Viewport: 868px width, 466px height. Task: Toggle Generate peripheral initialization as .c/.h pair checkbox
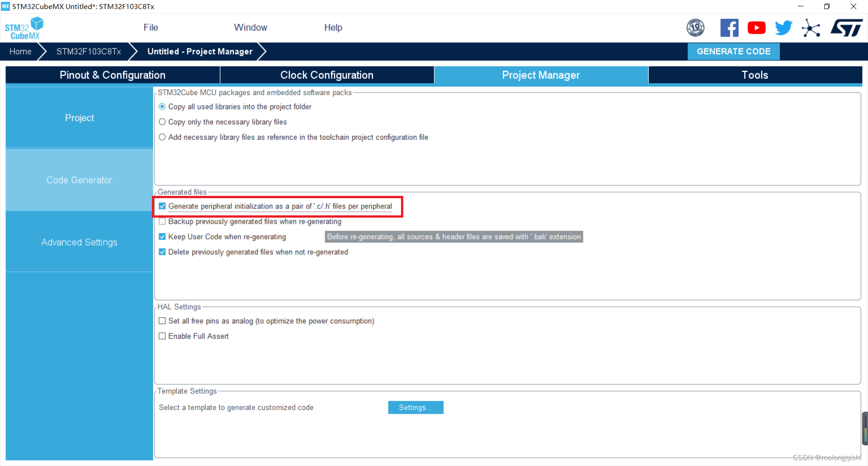pyautogui.click(x=162, y=206)
